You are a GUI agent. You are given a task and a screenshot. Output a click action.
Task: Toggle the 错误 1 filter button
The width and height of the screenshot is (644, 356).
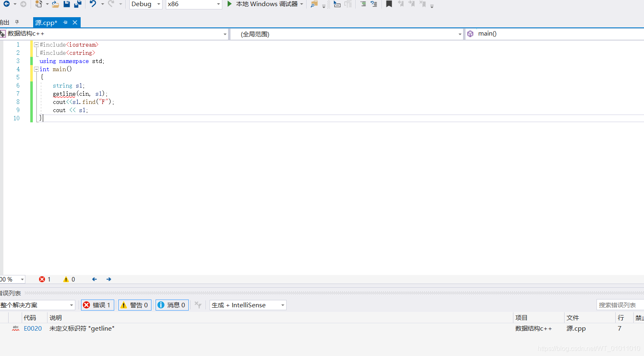[x=97, y=305]
